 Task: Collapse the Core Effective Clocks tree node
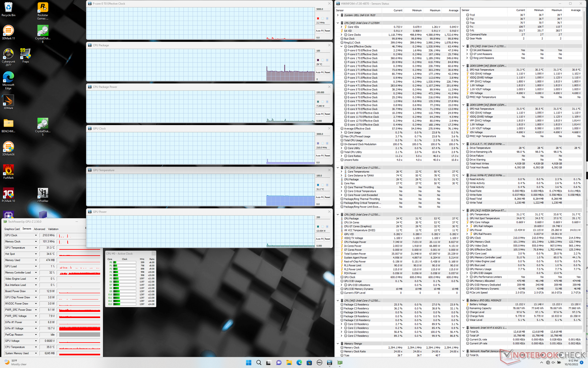click(341, 47)
